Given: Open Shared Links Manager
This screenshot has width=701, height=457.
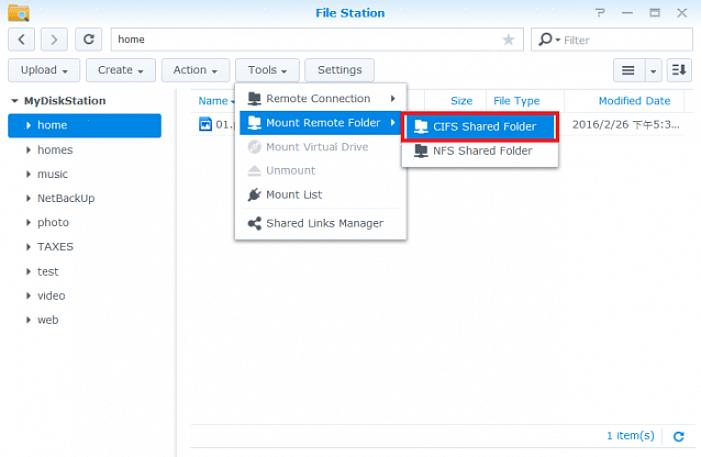Looking at the screenshot, I should [x=321, y=223].
